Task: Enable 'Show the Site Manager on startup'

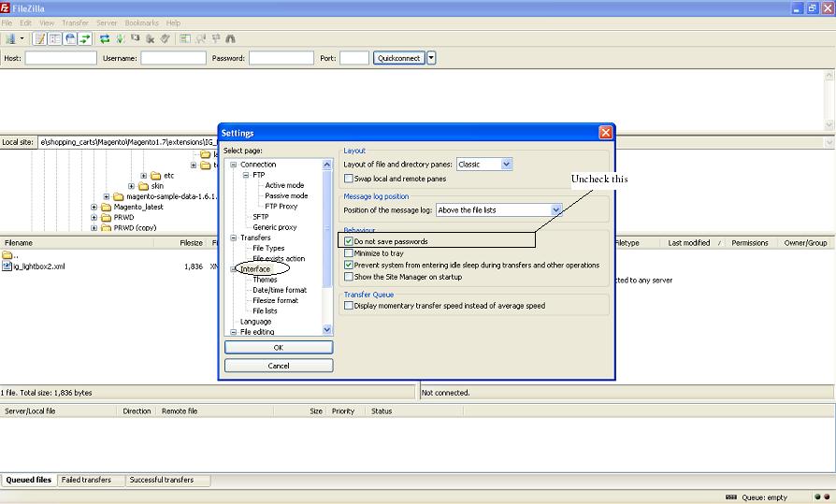Action: pos(349,276)
